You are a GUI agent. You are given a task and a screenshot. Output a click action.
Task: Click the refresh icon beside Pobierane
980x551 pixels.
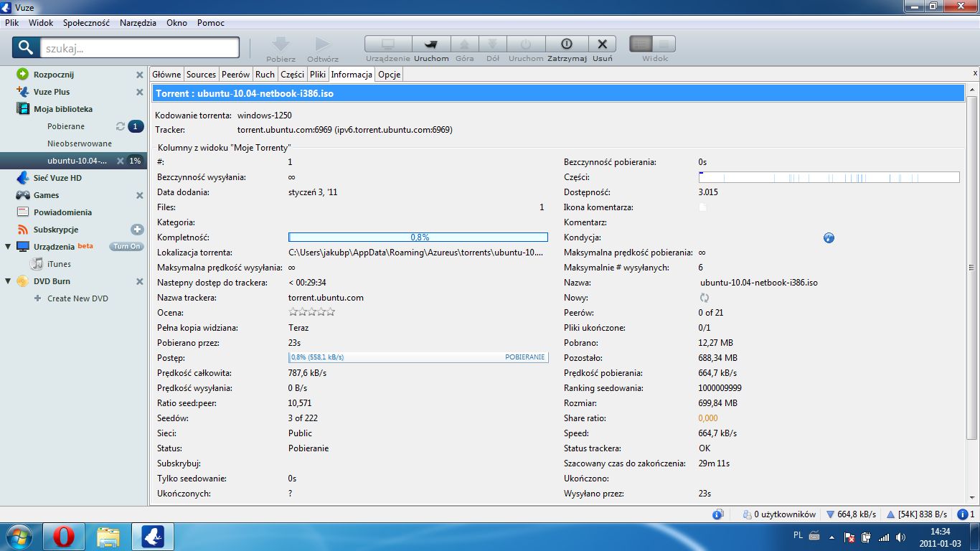click(x=121, y=126)
